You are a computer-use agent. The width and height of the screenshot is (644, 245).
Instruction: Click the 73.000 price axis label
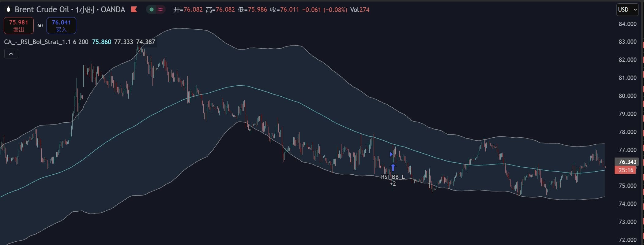pos(627,222)
